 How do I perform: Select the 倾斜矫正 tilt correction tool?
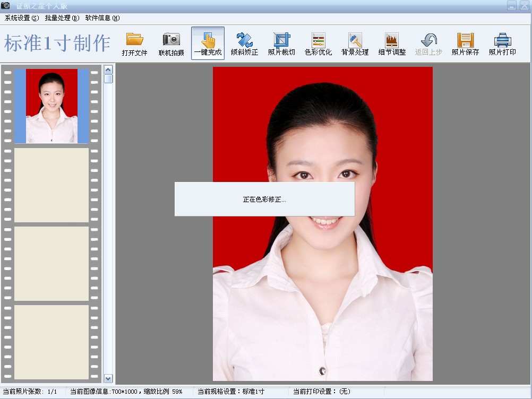(244, 44)
